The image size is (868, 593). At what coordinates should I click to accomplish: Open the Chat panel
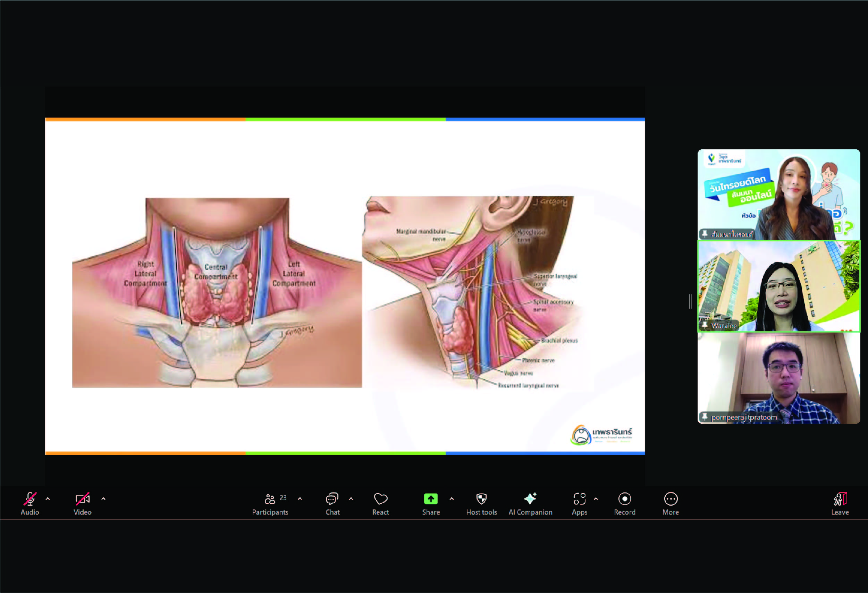coord(332,504)
